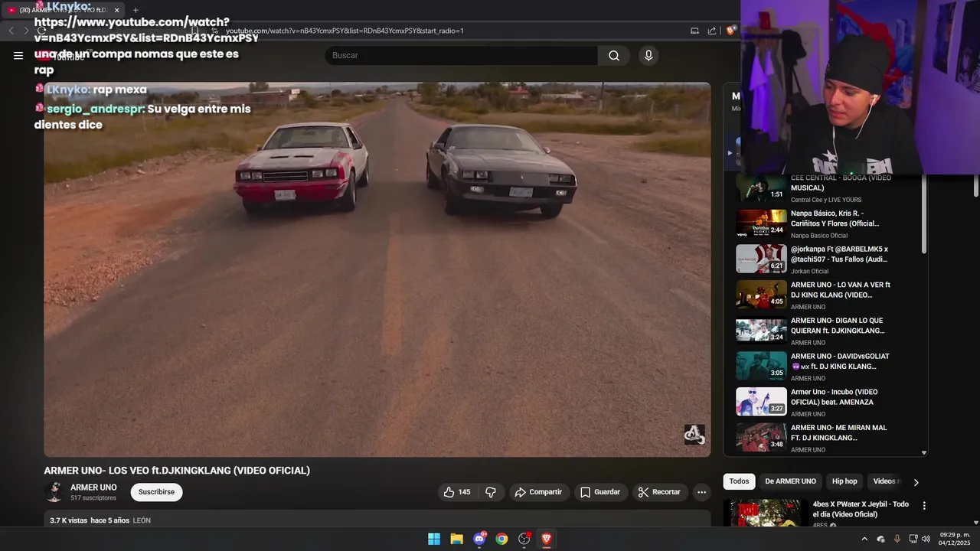Screen dimensions: 980x551
Task: Click the Brave browser taskbar icon
Action: [547, 539]
